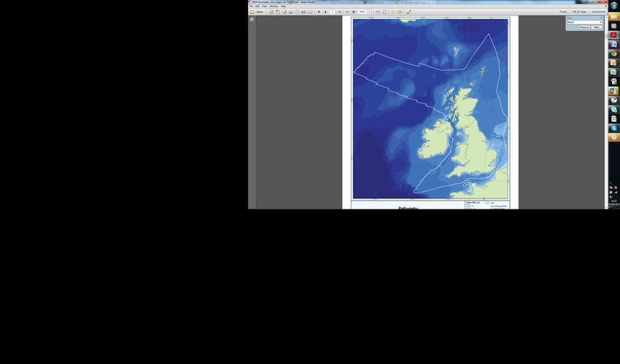The image size is (620, 364).
Task: Open the Comment pane
Action: tap(598, 12)
